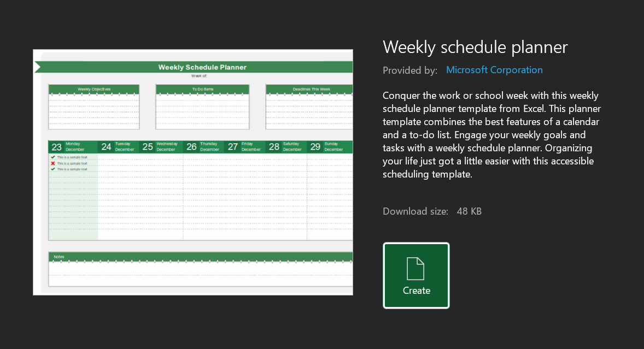The width and height of the screenshot is (644, 349).
Task: Click the Notes section header bar
Action: [x=200, y=256]
